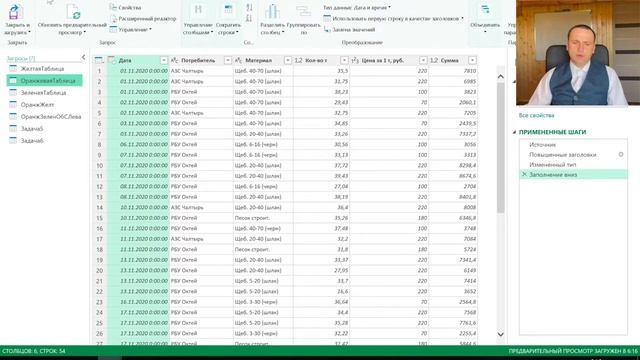The height and width of the screenshot is (360, 640).
Task: Click status bar text СТОЛБЦОВ: 6, СТРОК: 54
Action: coord(33,351)
